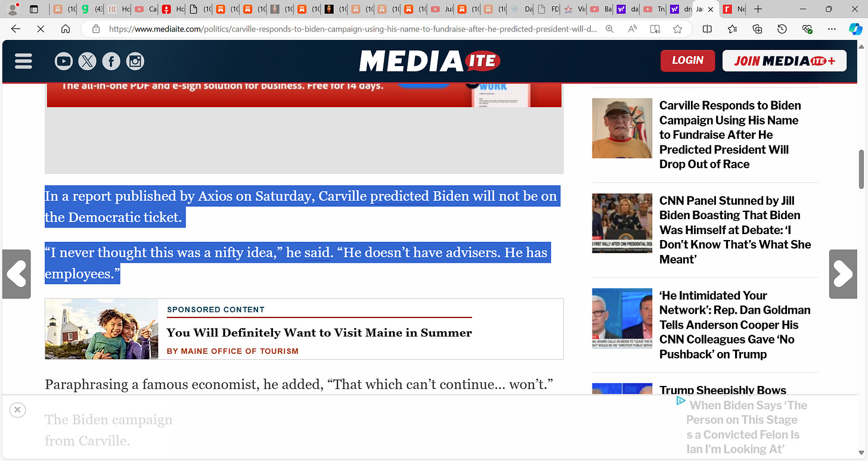
Task: Click 'BY MAINE OFFICE OF TOURISM' text
Action: tap(232, 351)
